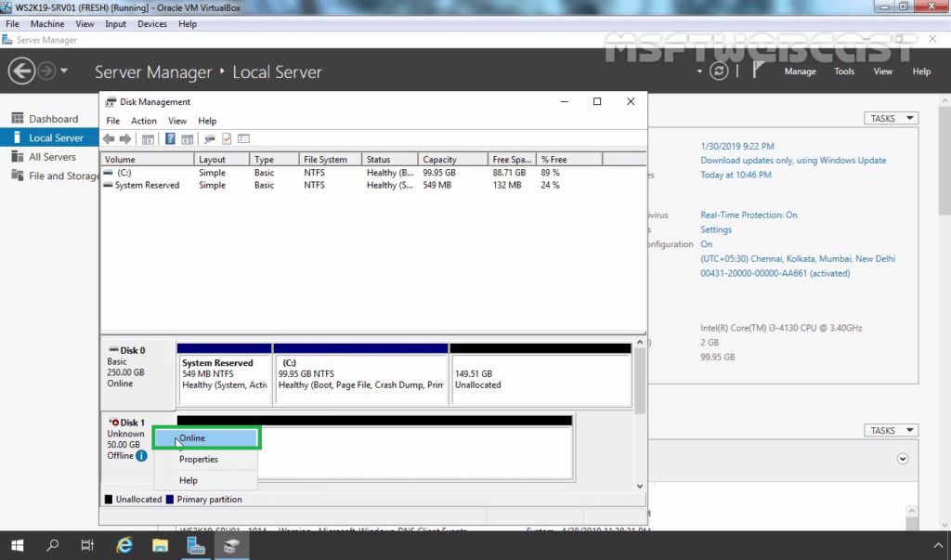Show hidden tray icons with up arrow
Image resolution: width=951 pixels, height=560 pixels.
pyautogui.click(x=938, y=545)
